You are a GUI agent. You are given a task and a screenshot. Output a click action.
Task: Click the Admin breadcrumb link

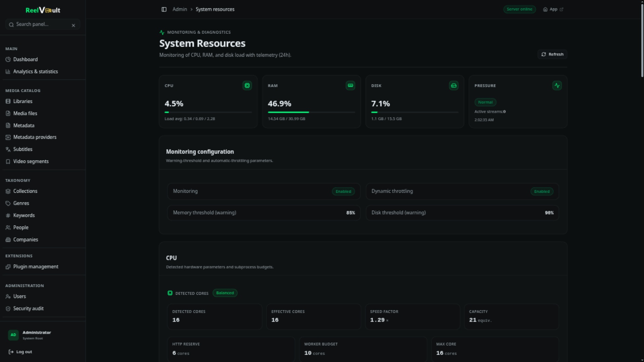coord(180,9)
